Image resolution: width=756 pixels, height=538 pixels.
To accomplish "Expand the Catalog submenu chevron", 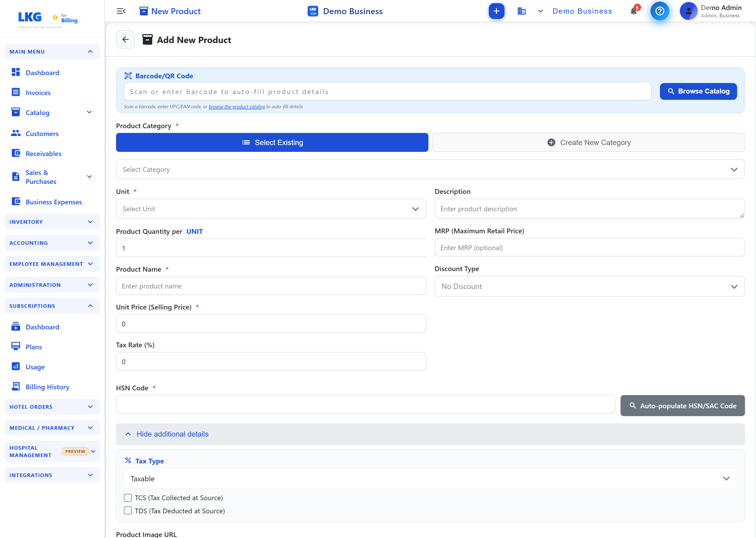I will (x=89, y=112).
